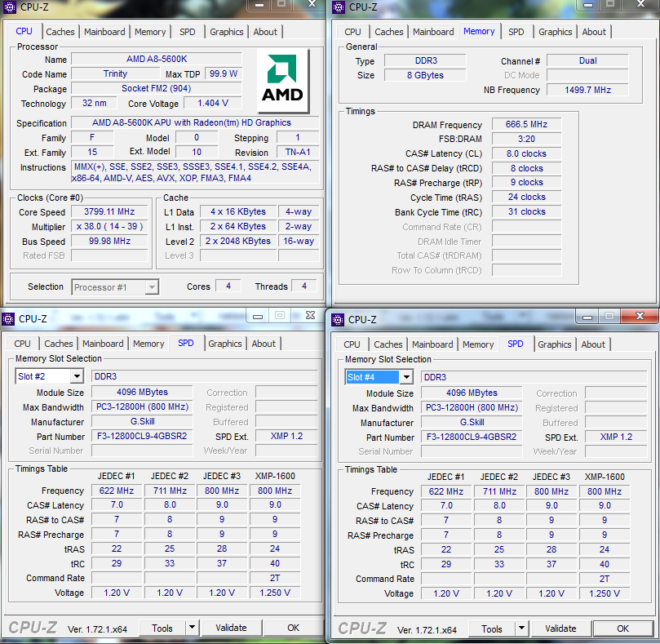This screenshot has height=644, width=660.
Task: Click the Bank Cycle Time value 31 clocks
Action: (526, 212)
